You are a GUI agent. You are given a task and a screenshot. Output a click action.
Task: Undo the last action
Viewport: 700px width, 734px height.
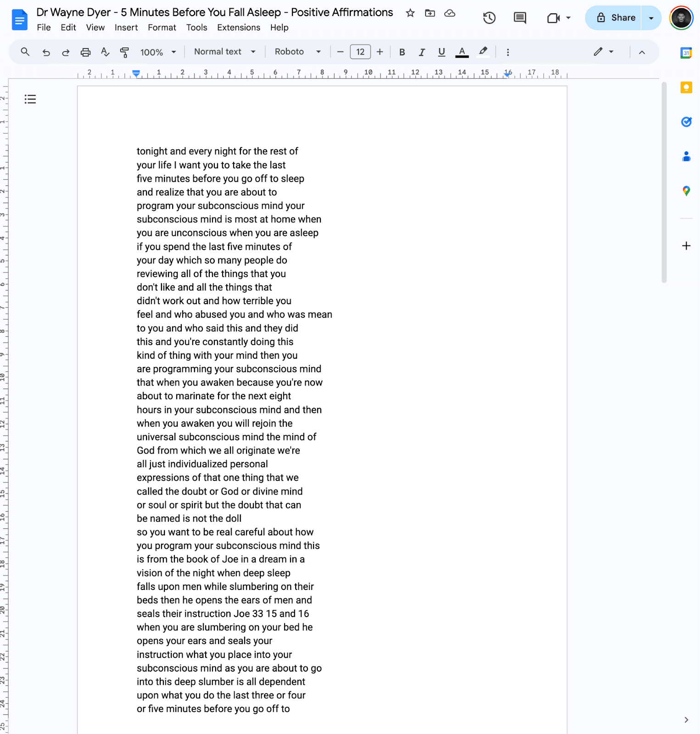[x=46, y=52]
